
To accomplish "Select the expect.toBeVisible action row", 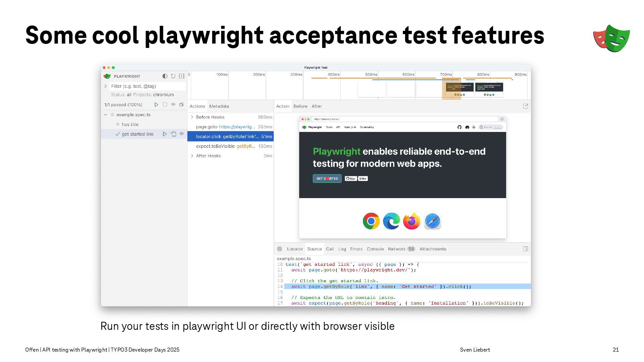I will point(231,146).
